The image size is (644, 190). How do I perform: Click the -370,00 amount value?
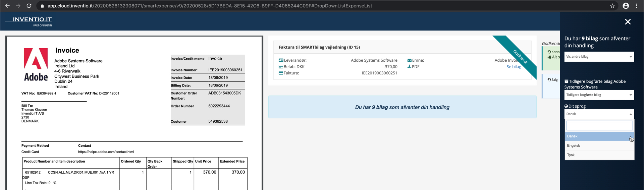pos(390,67)
